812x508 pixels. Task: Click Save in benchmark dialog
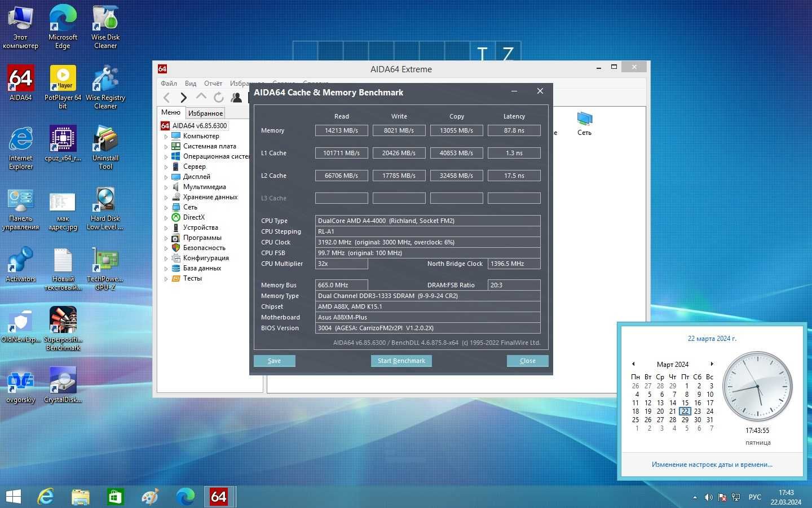275,361
